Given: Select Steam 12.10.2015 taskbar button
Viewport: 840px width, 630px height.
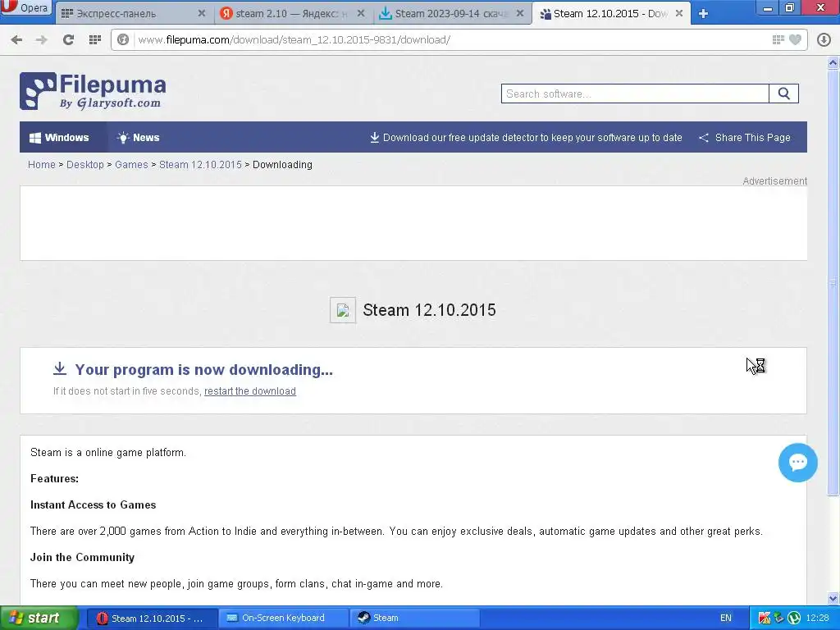Looking at the screenshot, I should pyautogui.click(x=152, y=619).
